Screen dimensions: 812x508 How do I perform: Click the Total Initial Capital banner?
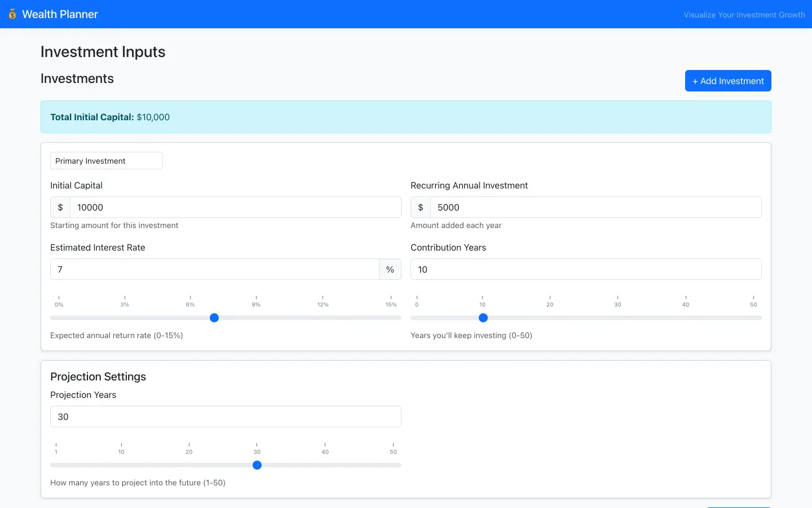pos(406,117)
